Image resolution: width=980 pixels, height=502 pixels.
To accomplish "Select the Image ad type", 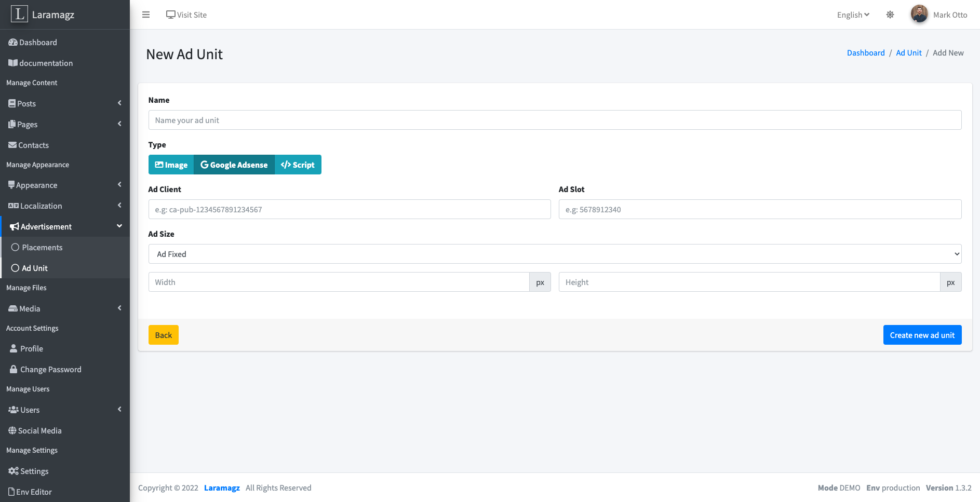I will 171,165.
